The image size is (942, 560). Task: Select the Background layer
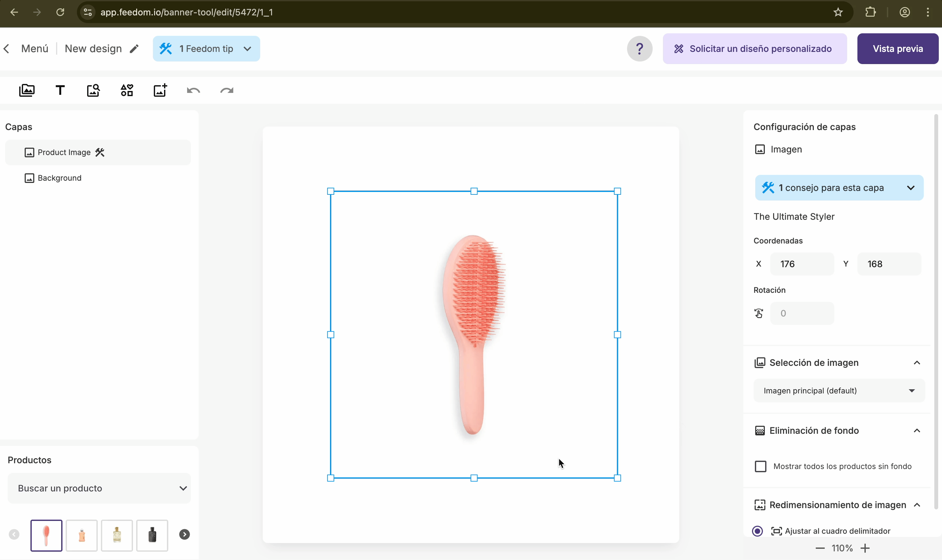click(x=59, y=178)
